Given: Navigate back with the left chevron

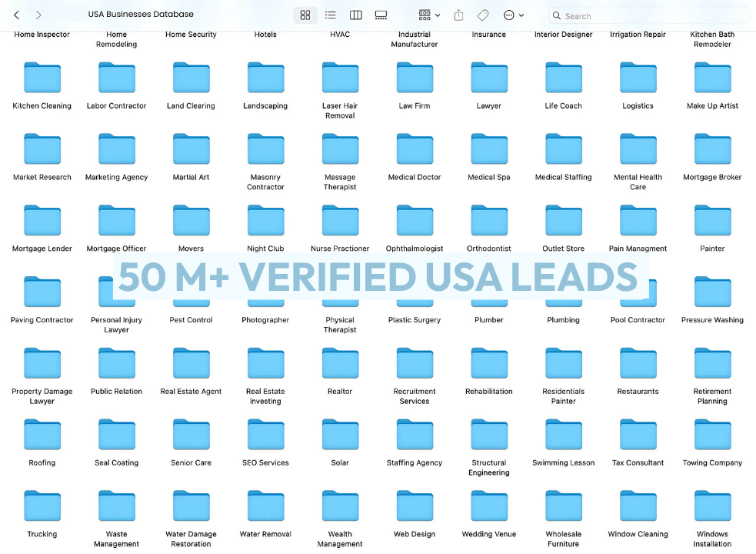Looking at the screenshot, I should coord(15,14).
